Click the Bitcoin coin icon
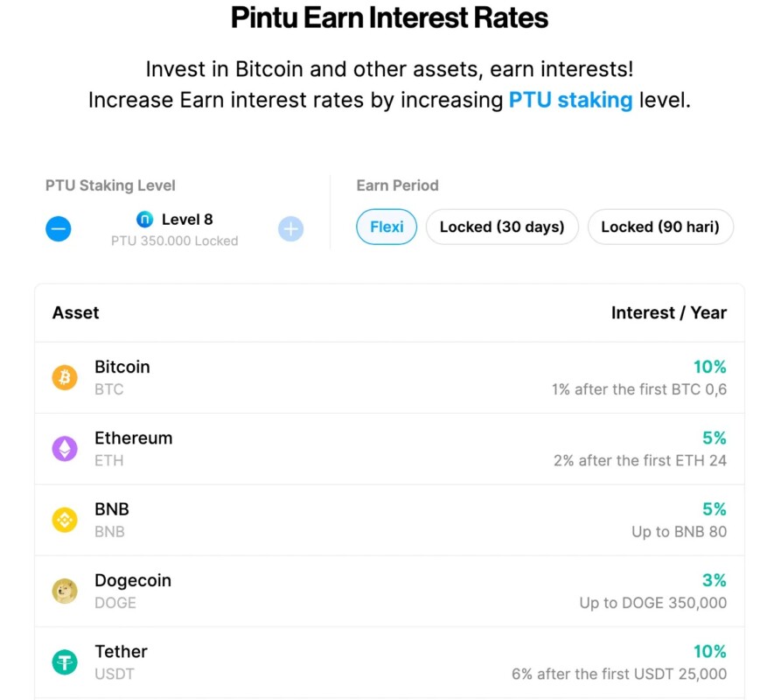Screen dimensions: 774x700 coord(65,378)
